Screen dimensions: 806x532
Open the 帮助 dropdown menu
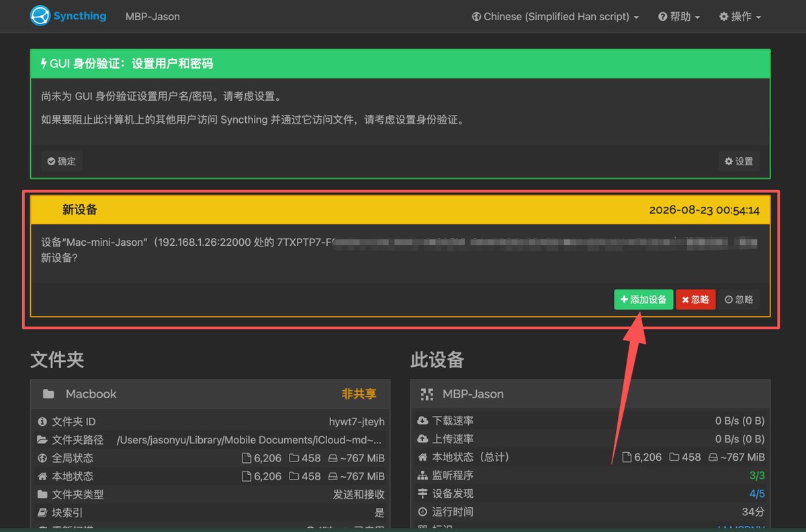[x=679, y=16]
